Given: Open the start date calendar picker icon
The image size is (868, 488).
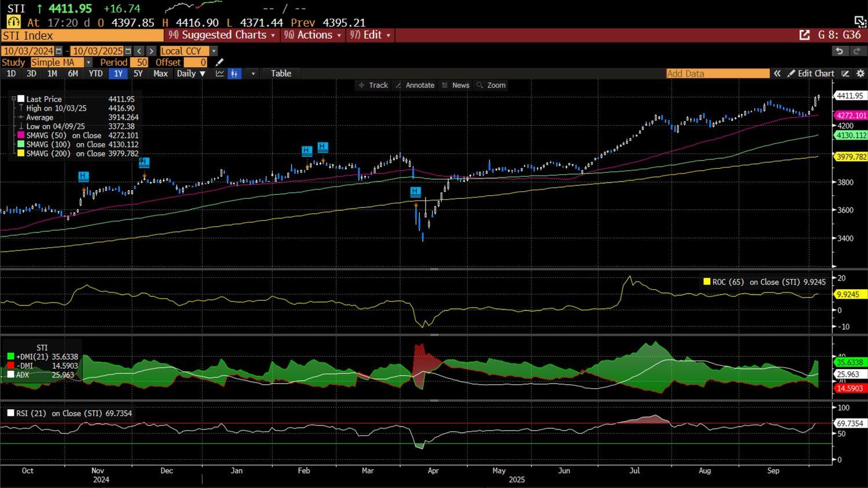Looking at the screenshot, I should click(58, 51).
